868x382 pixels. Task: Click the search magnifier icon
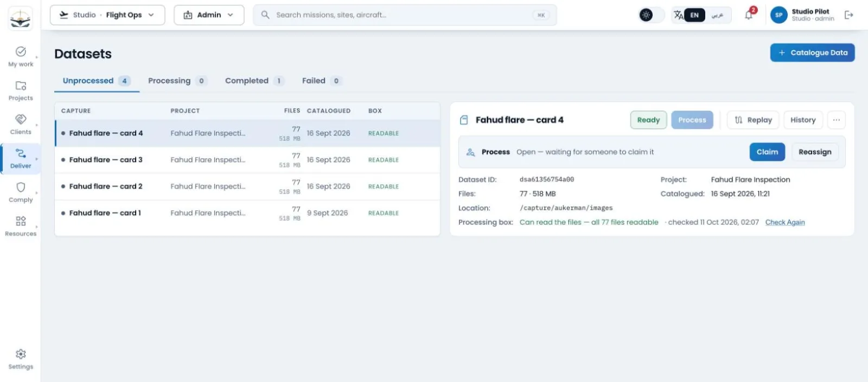(x=265, y=15)
